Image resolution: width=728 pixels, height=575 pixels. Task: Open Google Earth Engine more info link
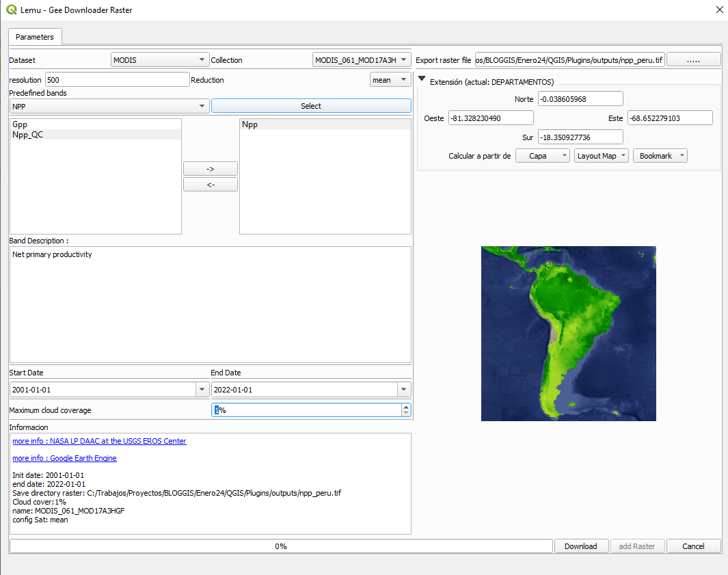pyautogui.click(x=64, y=458)
